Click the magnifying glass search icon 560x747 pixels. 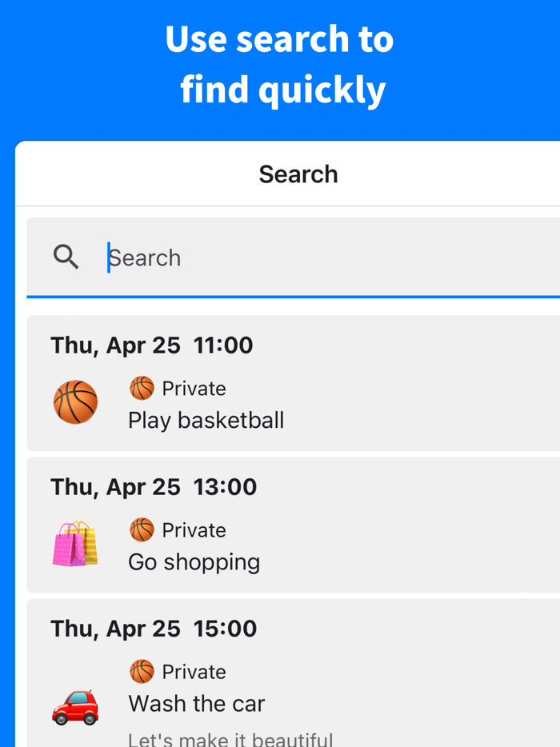click(66, 257)
